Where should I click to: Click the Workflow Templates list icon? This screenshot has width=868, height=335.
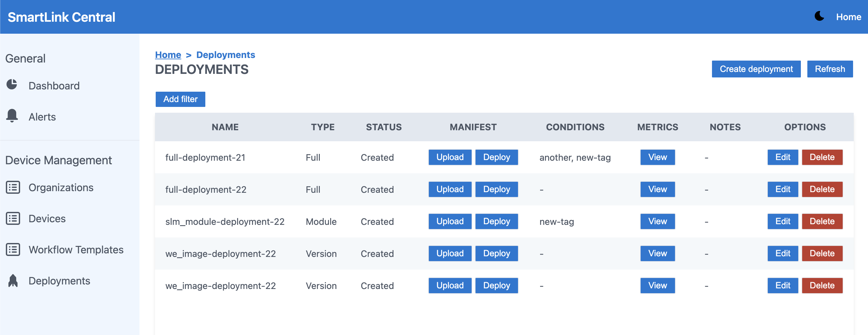tap(13, 249)
